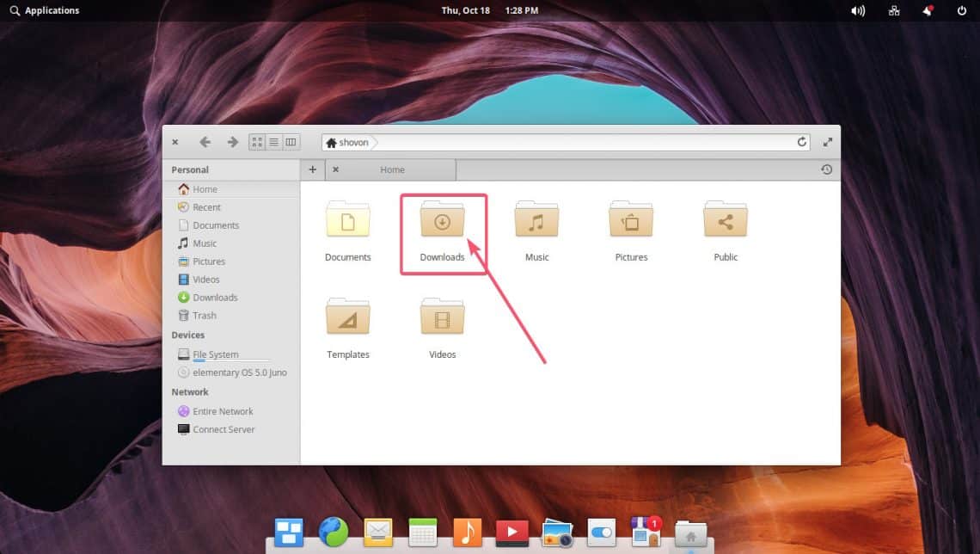Open Music in the sidebar
The height and width of the screenshot is (554, 980).
231,243
